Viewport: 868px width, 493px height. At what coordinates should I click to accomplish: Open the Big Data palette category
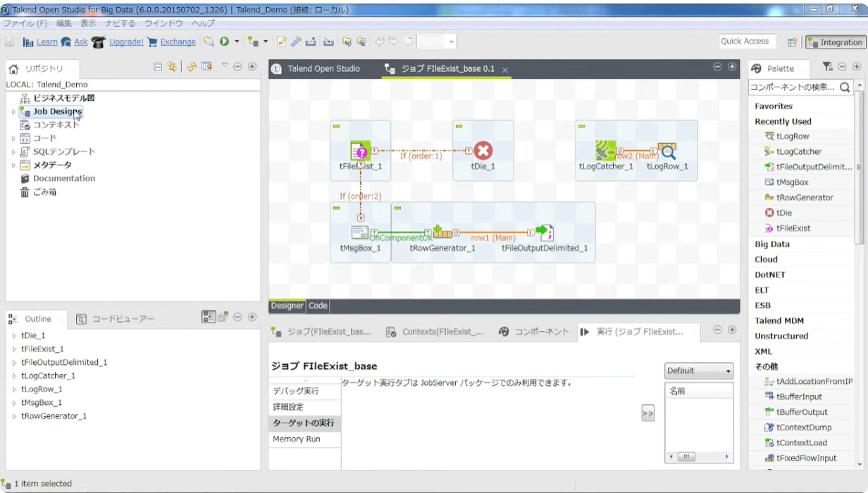click(772, 244)
